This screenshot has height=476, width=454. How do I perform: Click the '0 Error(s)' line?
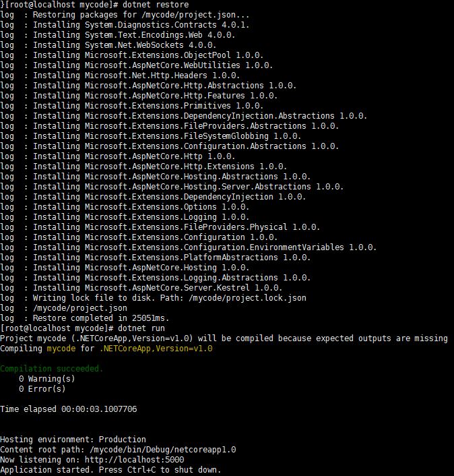[42, 389]
